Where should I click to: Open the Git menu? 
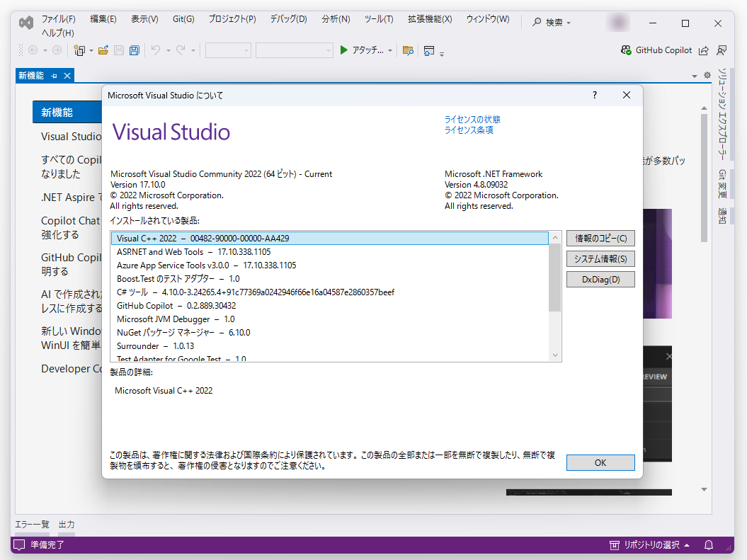click(x=183, y=19)
